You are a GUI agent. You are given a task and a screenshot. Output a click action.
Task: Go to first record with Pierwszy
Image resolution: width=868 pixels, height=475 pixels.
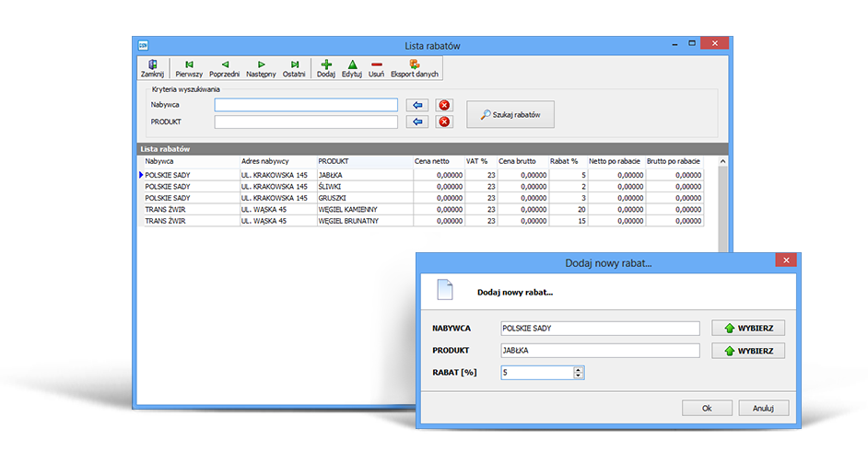[x=189, y=68]
